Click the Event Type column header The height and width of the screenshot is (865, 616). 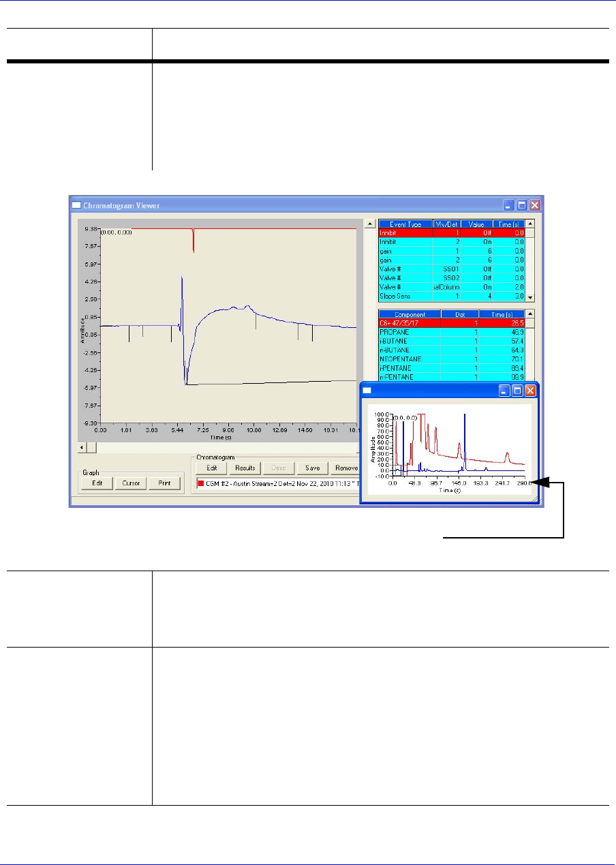click(404, 224)
